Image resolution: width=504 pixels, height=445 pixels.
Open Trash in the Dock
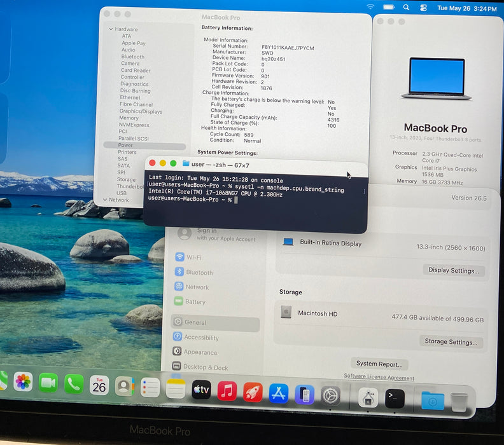pos(459,402)
